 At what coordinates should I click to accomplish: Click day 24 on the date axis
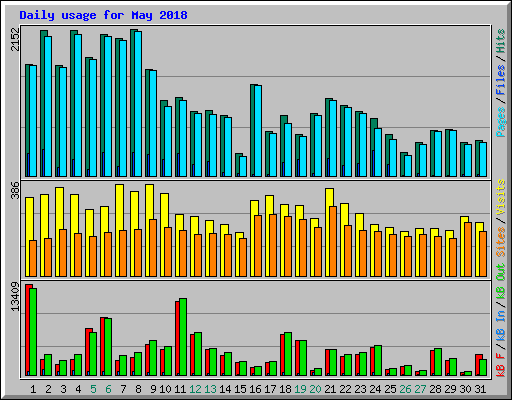(375, 389)
